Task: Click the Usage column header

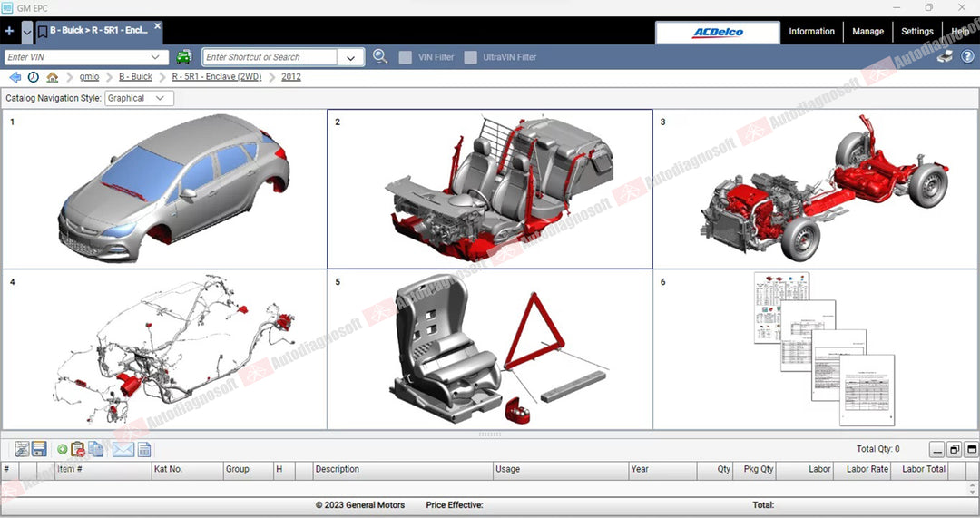Action: point(561,469)
